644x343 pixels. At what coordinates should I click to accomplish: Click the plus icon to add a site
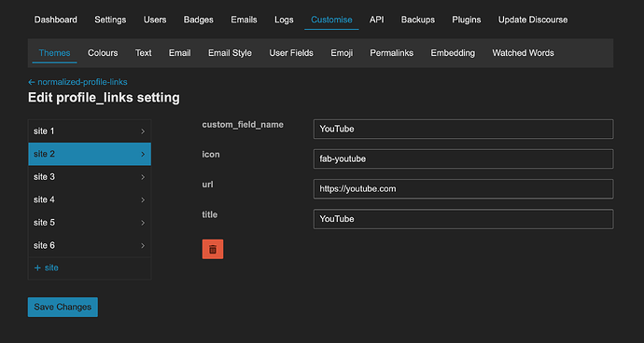[x=37, y=268]
